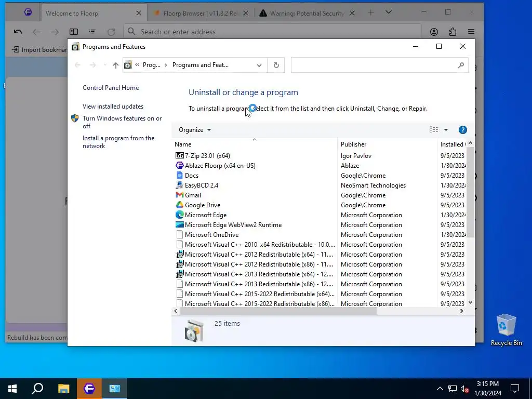The height and width of the screenshot is (399, 532).
Task: Show hidden tray icons chevron
Action: (440, 389)
